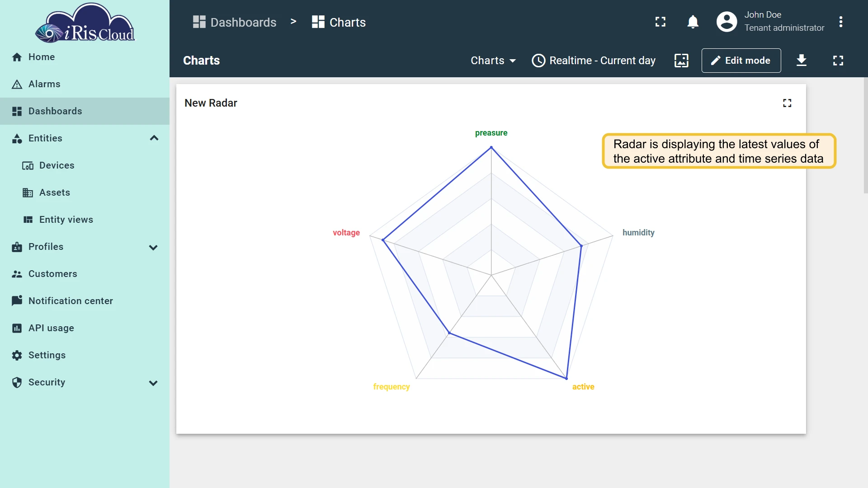Open the notifications bell
The width and height of the screenshot is (868, 488).
(x=693, y=22)
